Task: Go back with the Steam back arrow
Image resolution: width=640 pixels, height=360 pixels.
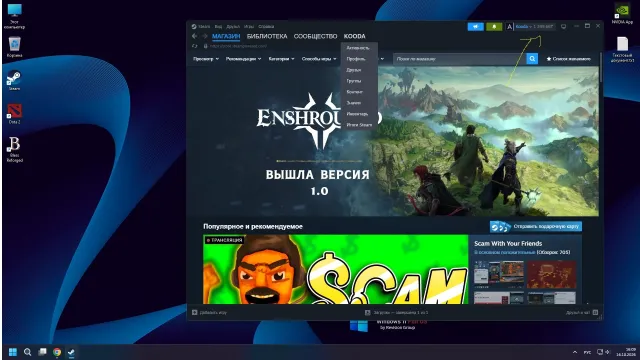Action: (x=194, y=36)
